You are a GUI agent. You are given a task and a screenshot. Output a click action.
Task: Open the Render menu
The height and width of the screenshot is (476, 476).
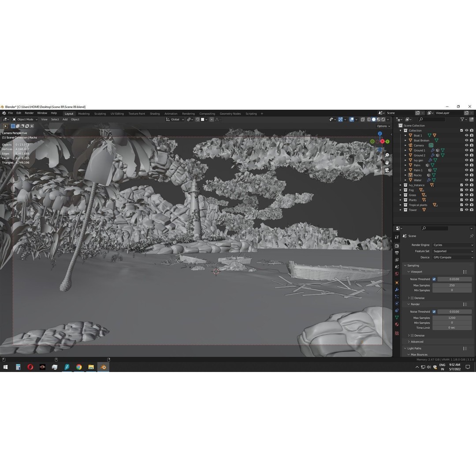[x=29, y=113]
